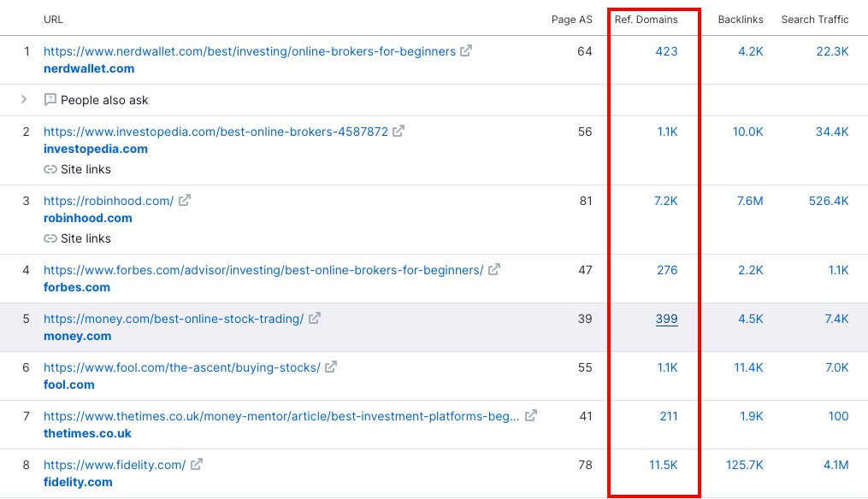868x499 pixels.
Task: Open the fool.com buying-stocks URL
Action: click(182, 367)
